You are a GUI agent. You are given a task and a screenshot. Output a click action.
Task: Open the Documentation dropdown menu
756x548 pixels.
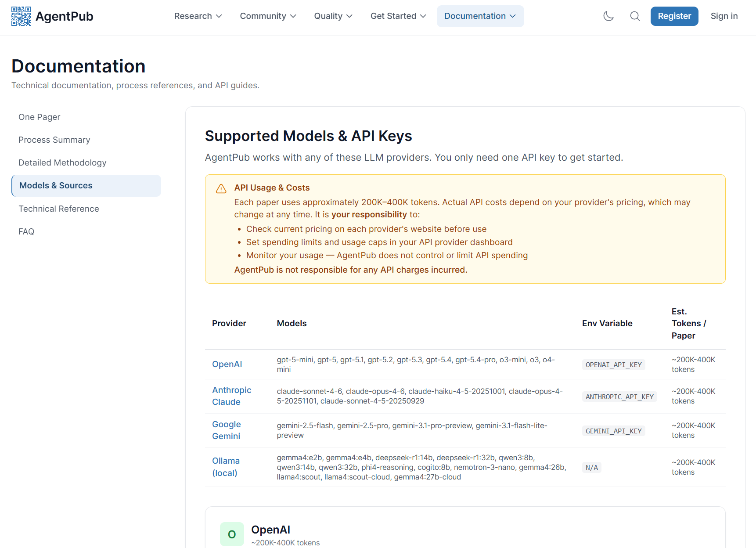click(x=480, y=16)
